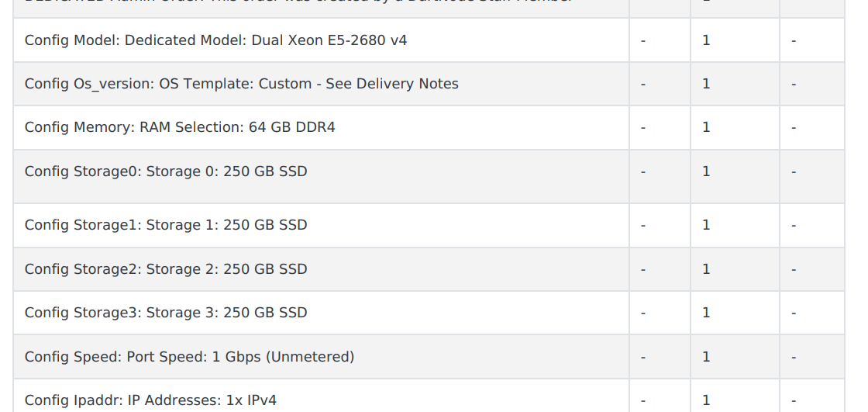868x412 pixels.
Task: Click the last-column dash in the Config Model row
Action: 794,40
